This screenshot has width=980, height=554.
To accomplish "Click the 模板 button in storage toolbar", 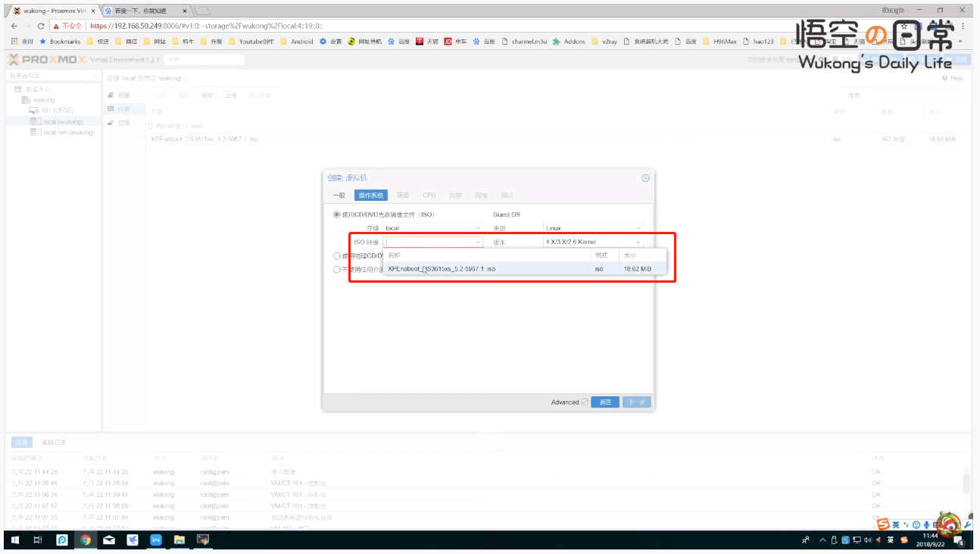I will coord(207,95).
